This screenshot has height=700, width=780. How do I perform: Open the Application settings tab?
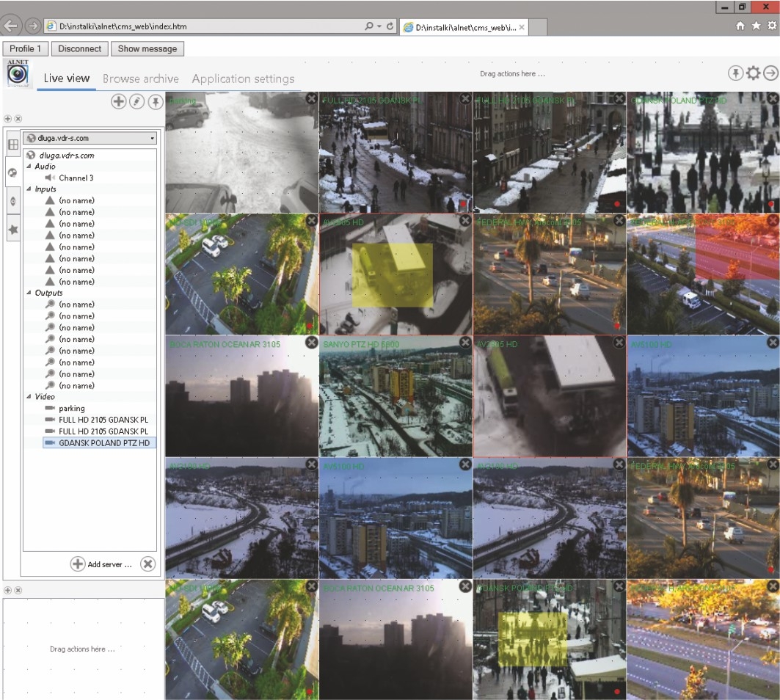pos(243,79)
